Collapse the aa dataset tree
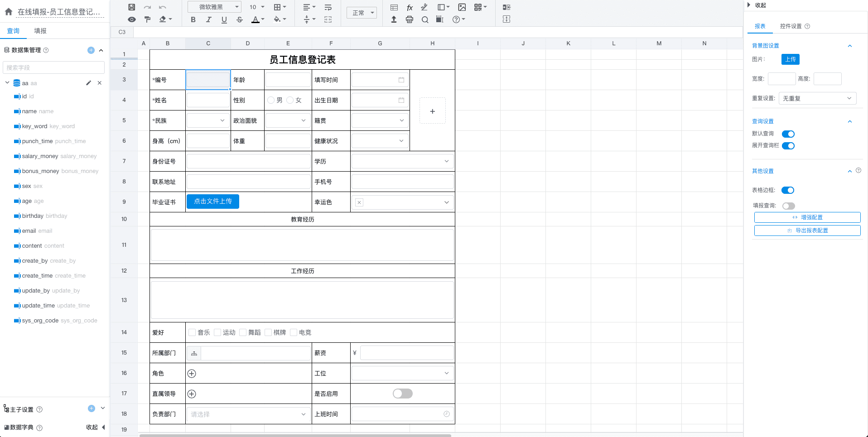The height and width of the screenshot is (437, 868). [x=7, y=83]
